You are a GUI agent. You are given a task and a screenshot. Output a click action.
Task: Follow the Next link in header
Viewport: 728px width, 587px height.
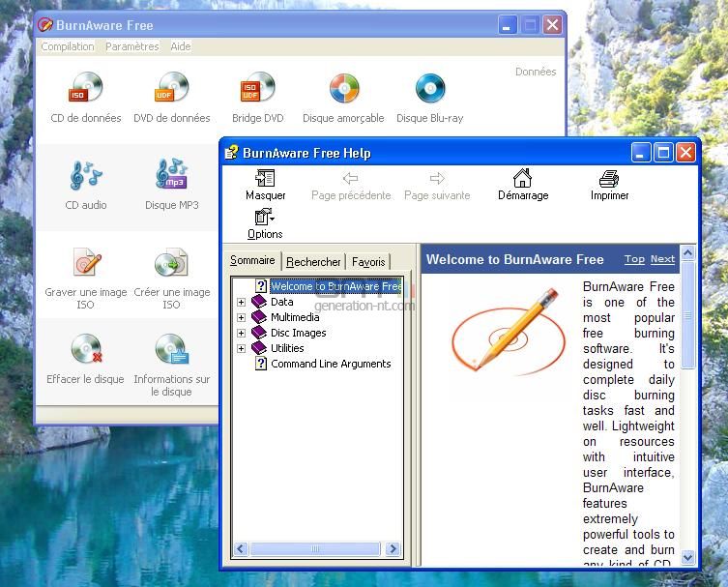pyautogui.click(x=662, y=259)
